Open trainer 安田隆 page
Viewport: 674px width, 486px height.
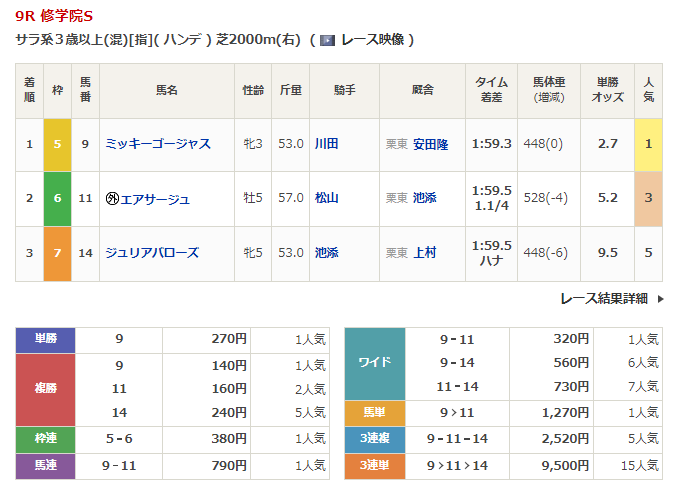pos(431,144)
